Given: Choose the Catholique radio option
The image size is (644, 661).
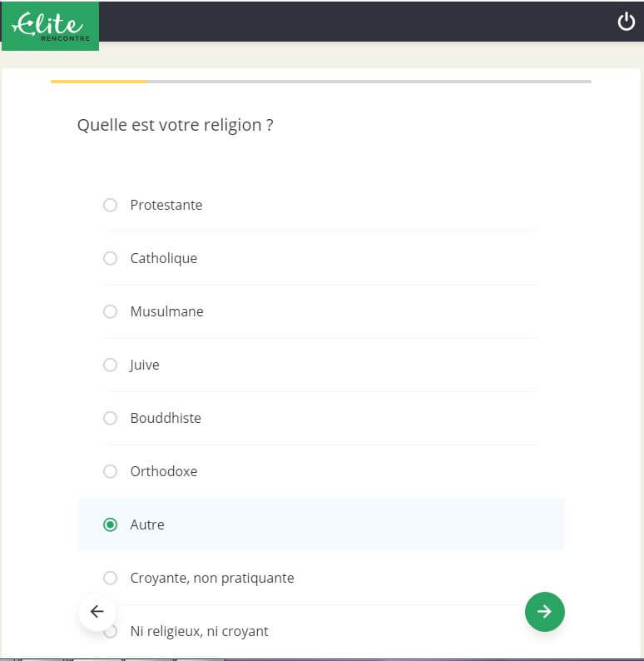Looking at the screenshot, I should [110, 258].
